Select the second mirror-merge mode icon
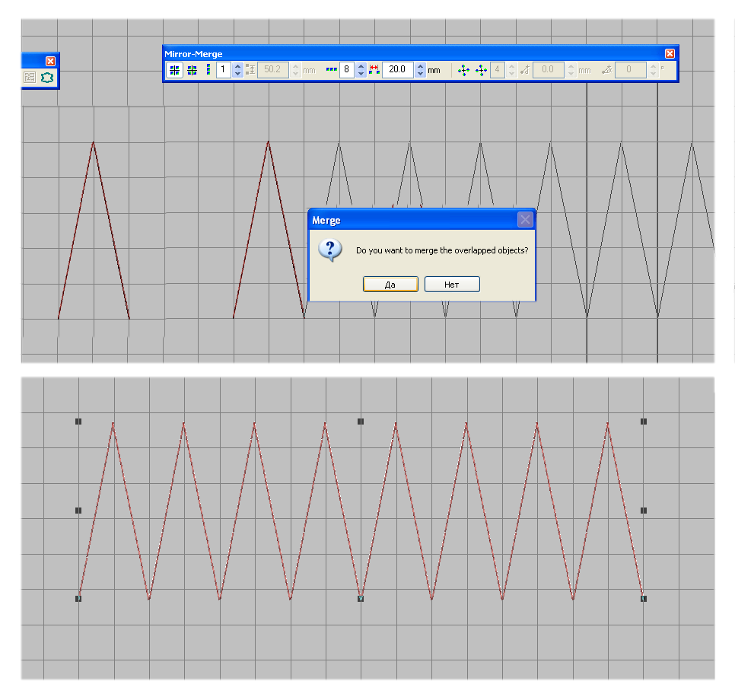735x700 pixels. 192,70
